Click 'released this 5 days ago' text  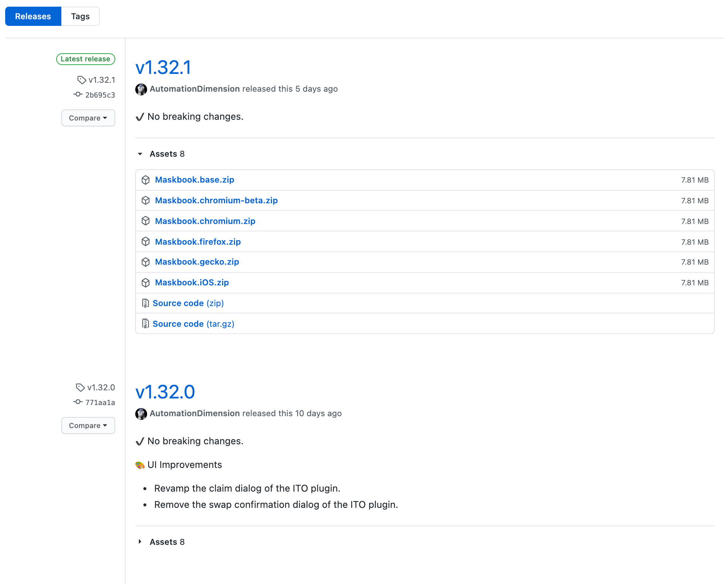pyautogui.click(x=290, y=89)
